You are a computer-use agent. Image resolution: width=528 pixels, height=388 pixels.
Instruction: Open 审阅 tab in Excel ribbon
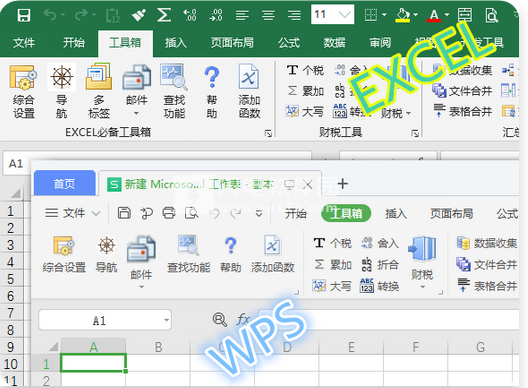(x=380, y=43)
